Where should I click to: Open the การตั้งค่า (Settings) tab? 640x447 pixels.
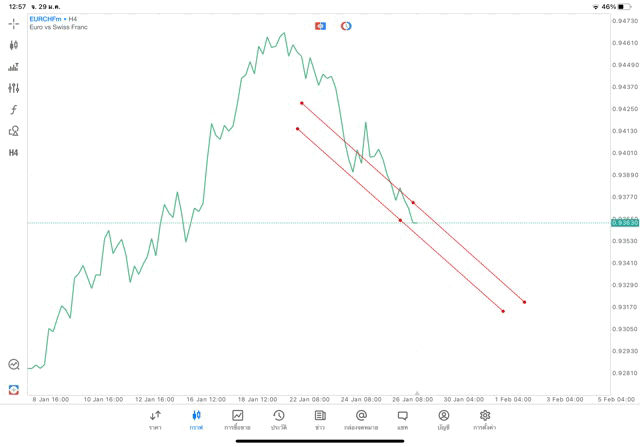point(485,419)
